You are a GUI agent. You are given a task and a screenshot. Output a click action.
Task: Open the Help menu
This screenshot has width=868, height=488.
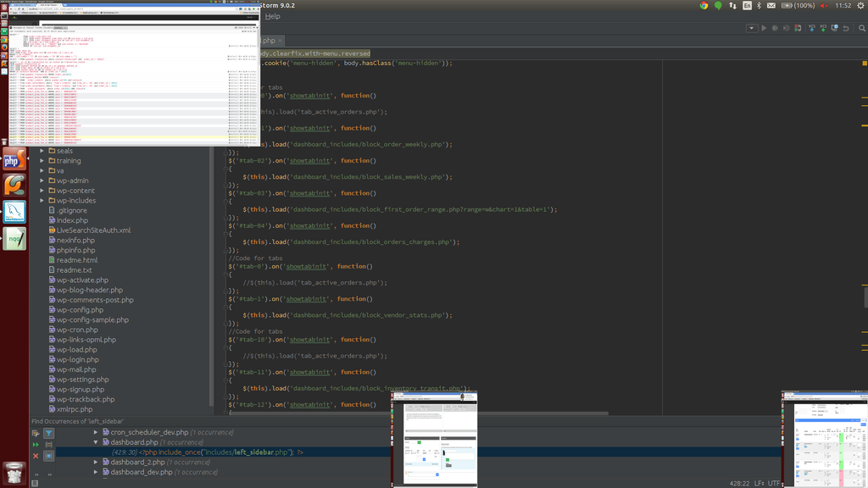pos(272,16)
